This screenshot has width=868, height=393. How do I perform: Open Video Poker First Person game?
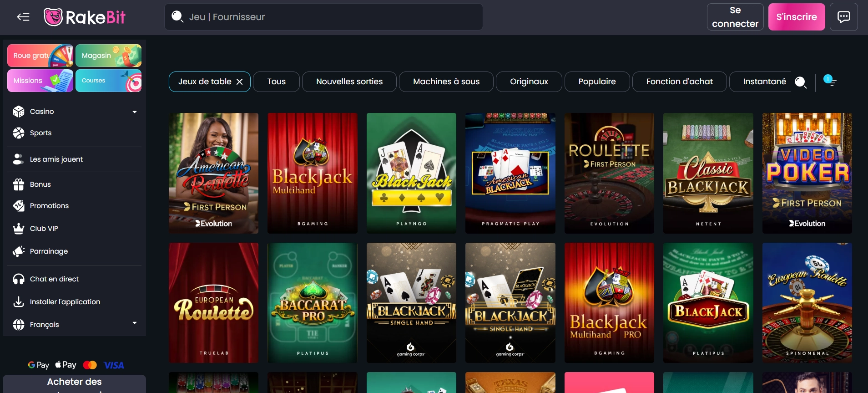(x=807, y=173)
